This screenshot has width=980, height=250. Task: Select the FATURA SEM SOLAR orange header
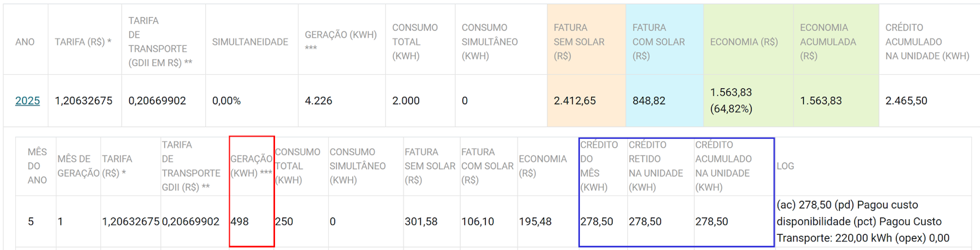(579, 42)
